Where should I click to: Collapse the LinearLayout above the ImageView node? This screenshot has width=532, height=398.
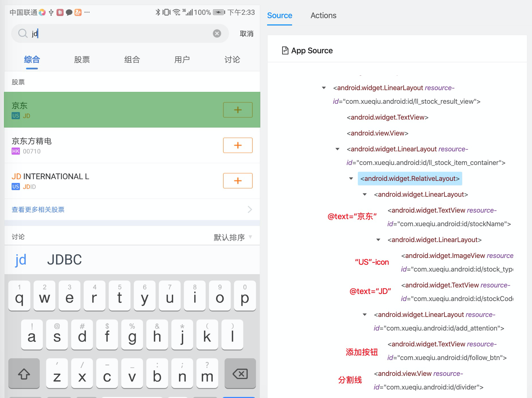[378, 240]
